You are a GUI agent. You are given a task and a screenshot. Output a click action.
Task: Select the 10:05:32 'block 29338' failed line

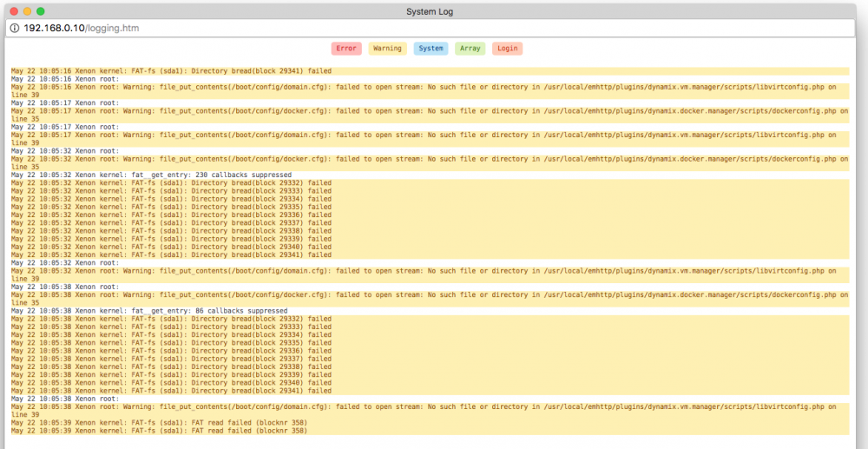(430, 231)
